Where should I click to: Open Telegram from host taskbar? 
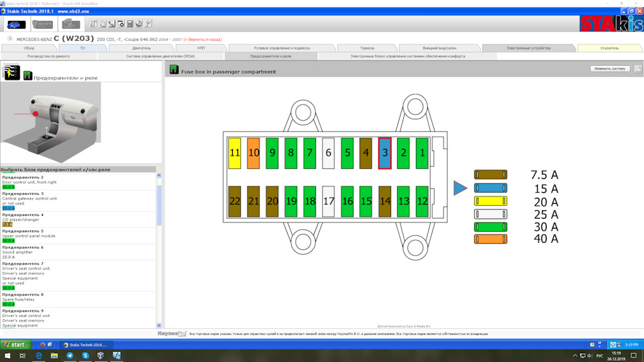70,356
